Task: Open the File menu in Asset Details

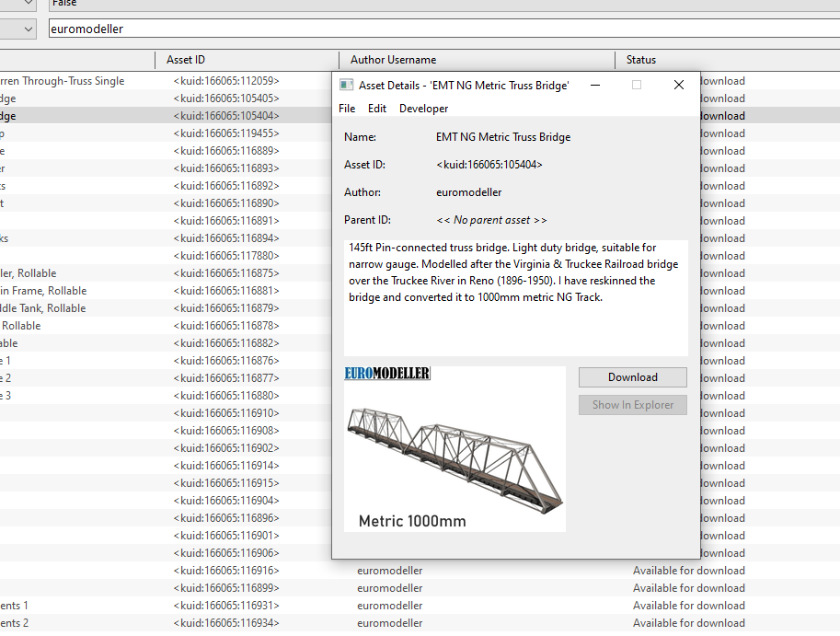Action: click(347, 109)
